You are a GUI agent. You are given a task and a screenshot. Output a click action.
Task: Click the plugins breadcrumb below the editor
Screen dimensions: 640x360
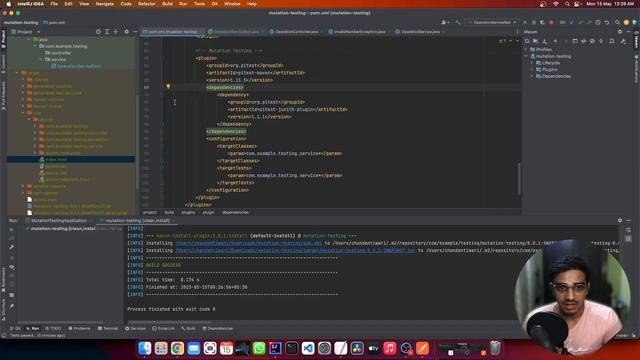click(188, 212)
